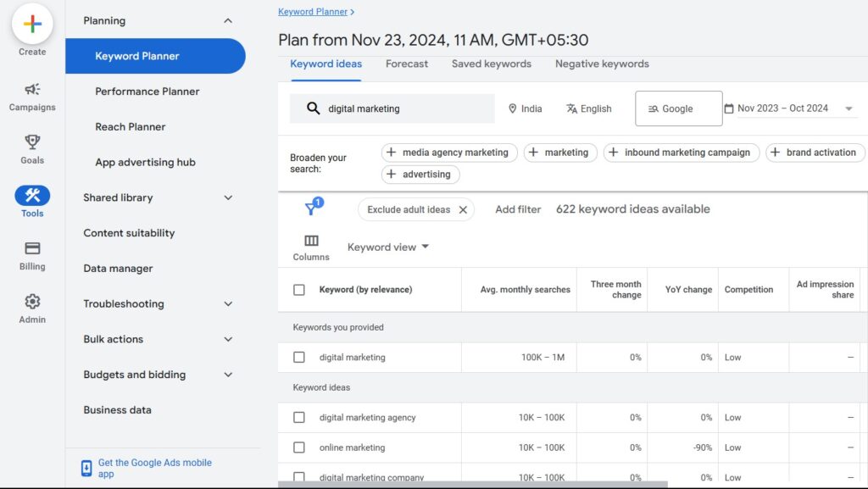Click the horizontal scrollbar at bottom

click(473, 485)
